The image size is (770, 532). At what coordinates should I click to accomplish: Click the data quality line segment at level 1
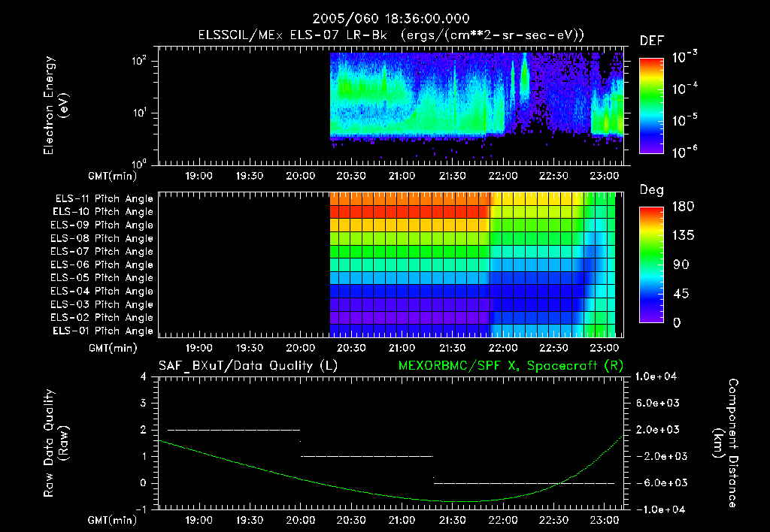(x=367, y=456)
